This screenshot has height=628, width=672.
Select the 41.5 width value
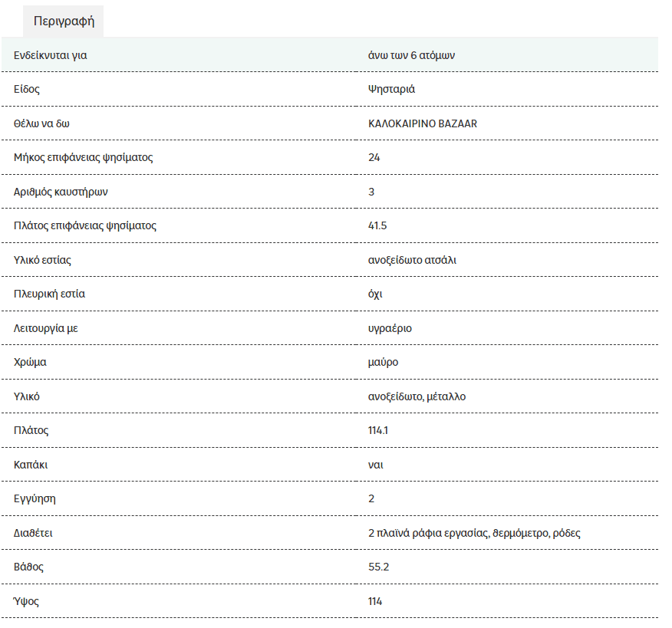377,225
